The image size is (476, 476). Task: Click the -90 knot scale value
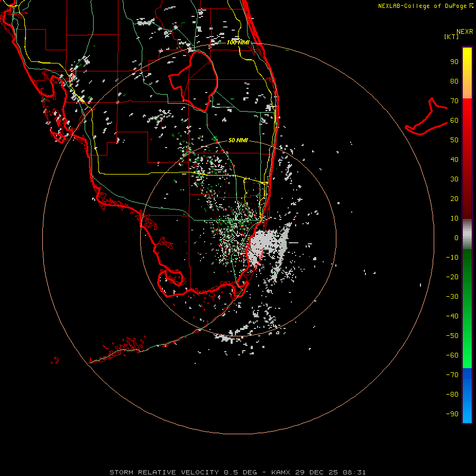452,414
